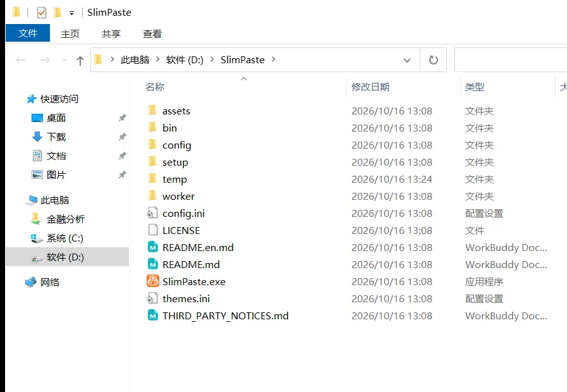
Task: Go back with the Back arrow
Action: 21,59
